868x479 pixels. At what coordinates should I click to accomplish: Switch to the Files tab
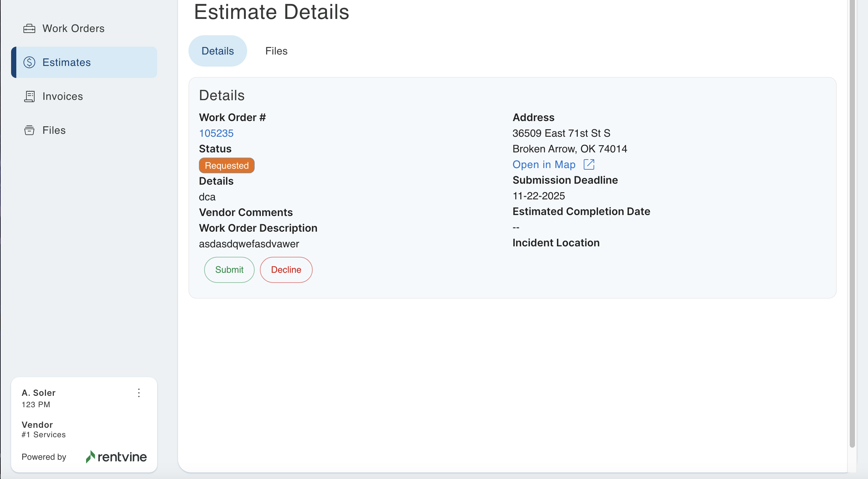click(x=276, y=51)
